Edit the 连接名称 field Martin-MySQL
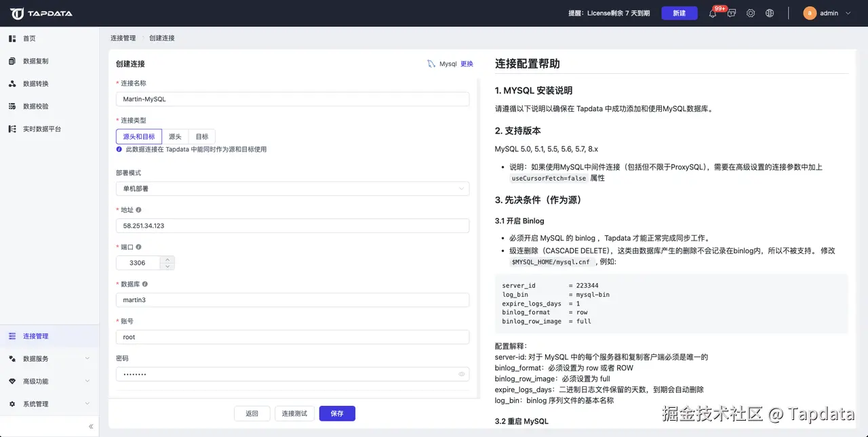The height and width of the screenshot is (437, 868). pyautogui.click(x=292, y=99)
